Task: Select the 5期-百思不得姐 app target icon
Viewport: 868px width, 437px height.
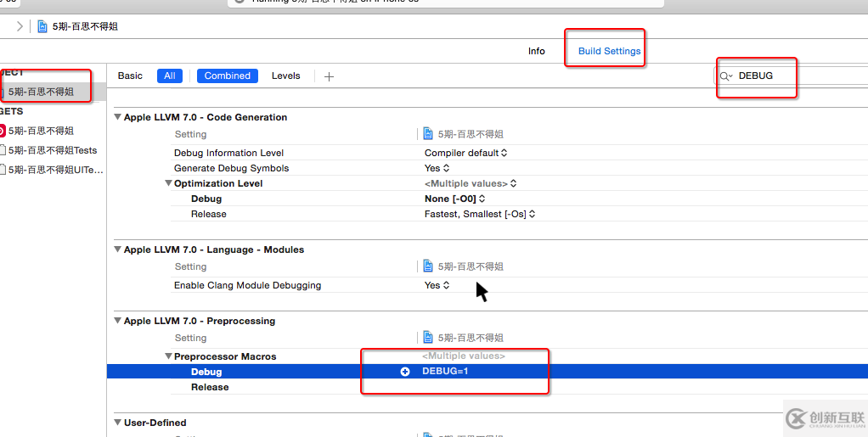Action: pyautogui.click(x=3, y=131)
